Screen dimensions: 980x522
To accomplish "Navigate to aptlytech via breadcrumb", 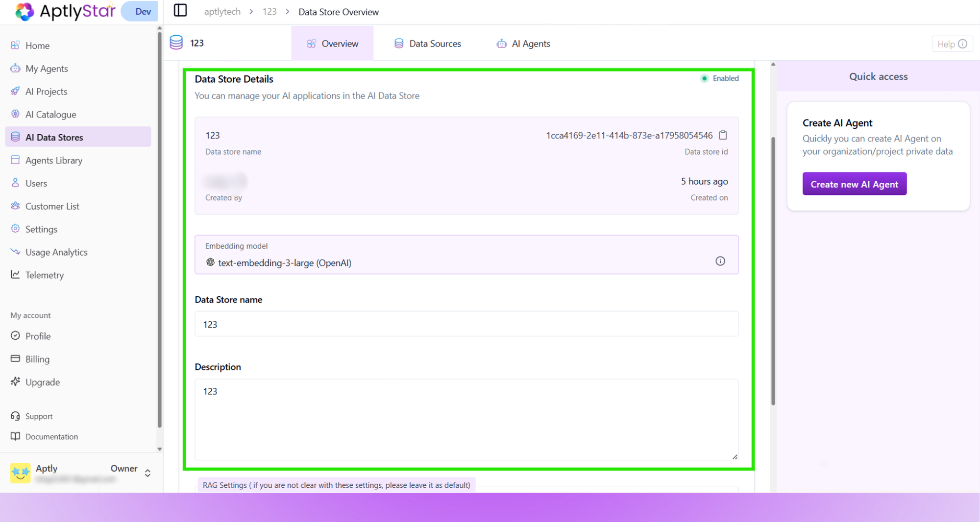I will point(222,11).
